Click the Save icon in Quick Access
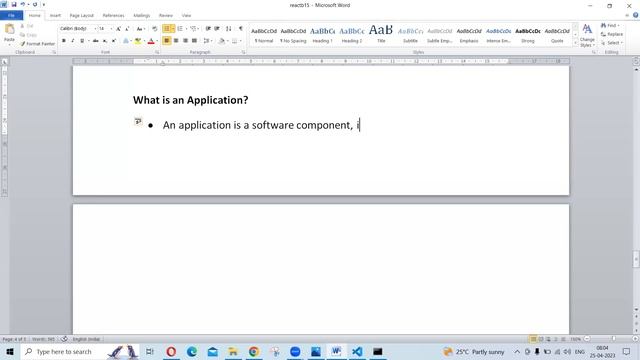This screenshot has width=640, height=360. 14,4
